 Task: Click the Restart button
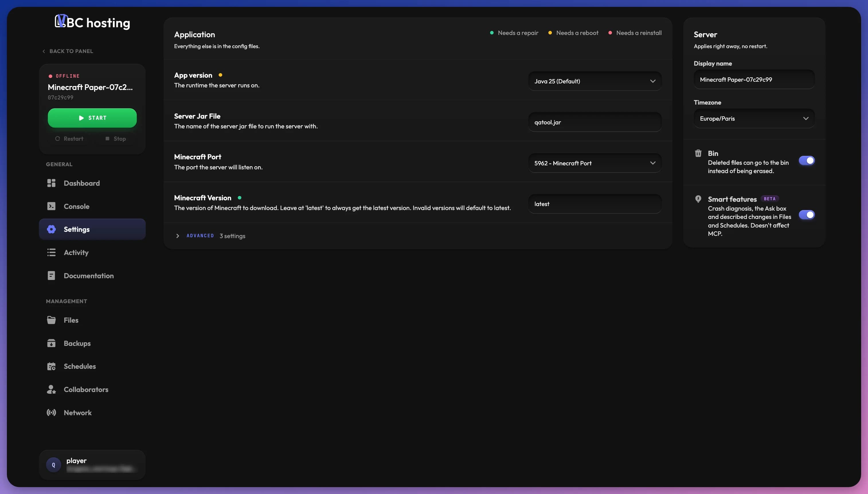point(69,139)
